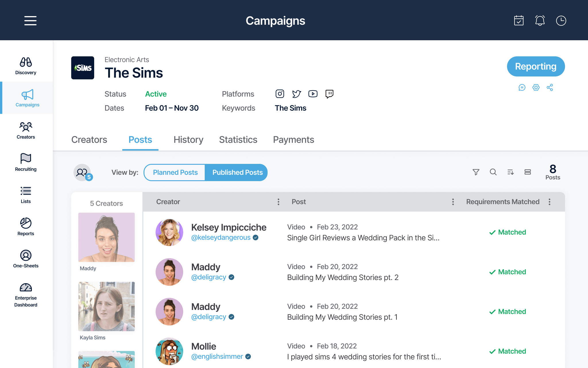The height and width of the screenshot is (368, 588).
Task: Open campaign comments chat icon
Action: pyautogui.click(x=522, y=87)
